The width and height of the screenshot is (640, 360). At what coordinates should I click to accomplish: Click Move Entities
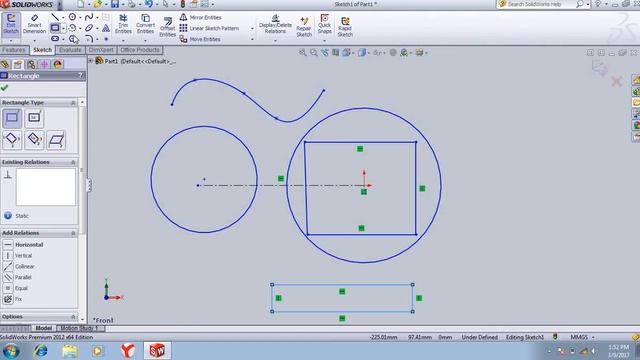(200, 39)
